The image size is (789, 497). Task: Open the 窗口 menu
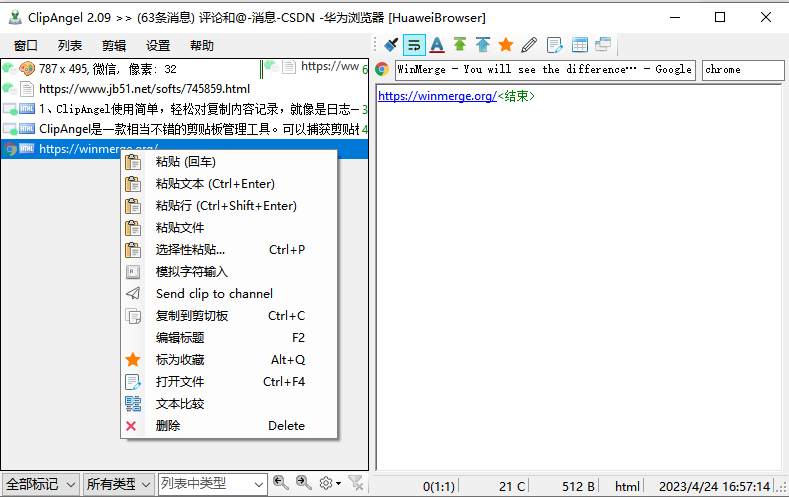(x=26, y=46)
